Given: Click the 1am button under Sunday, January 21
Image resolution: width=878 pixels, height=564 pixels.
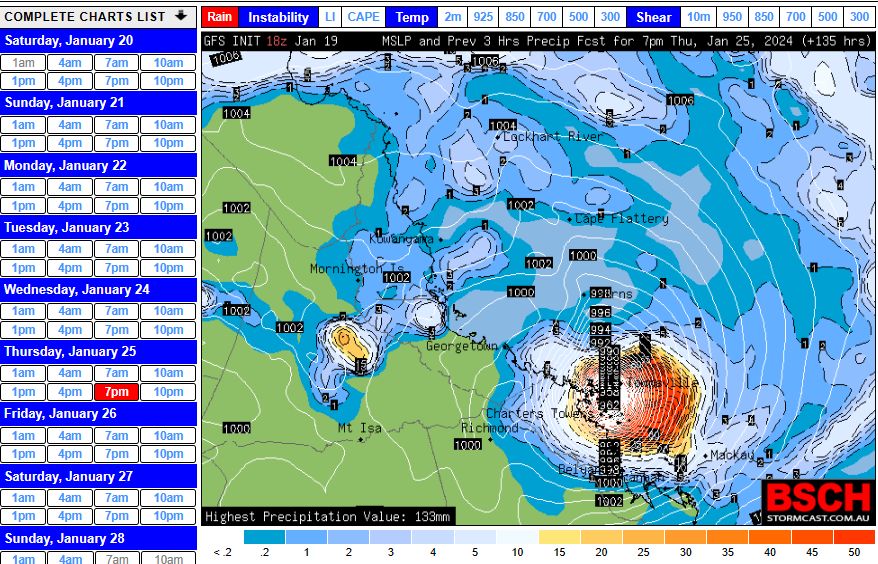Looking at the screenshot, I should (23, 125).
